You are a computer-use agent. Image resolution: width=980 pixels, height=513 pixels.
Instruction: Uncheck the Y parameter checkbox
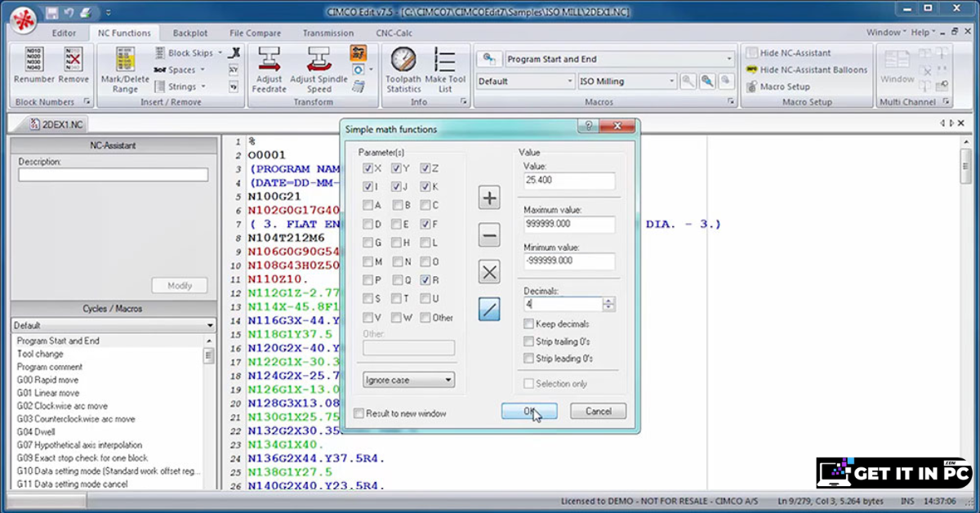(397, 168)
